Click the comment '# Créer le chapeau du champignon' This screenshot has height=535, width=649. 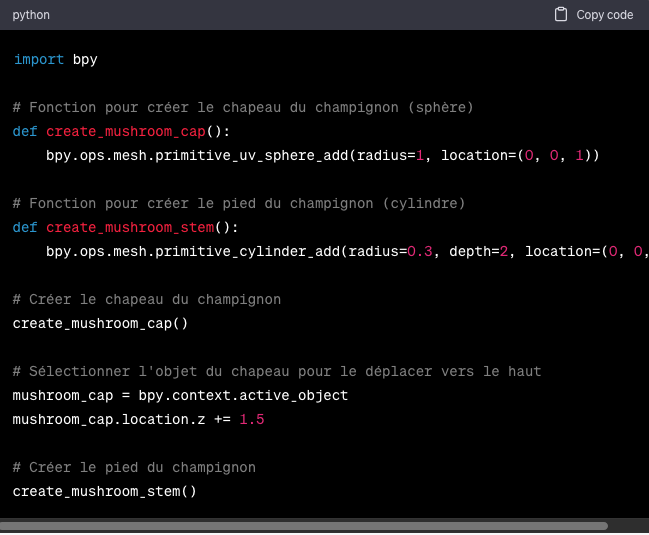coord(147,300)
